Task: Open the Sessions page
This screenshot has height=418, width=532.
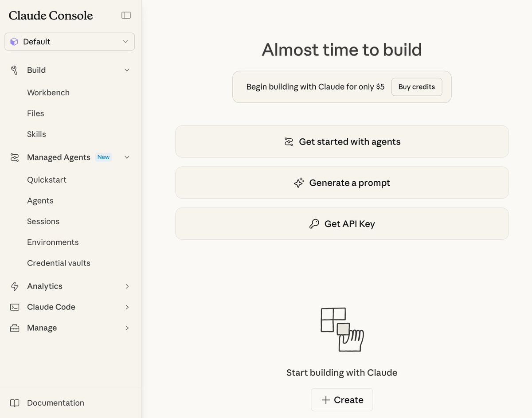Action: 43,222
